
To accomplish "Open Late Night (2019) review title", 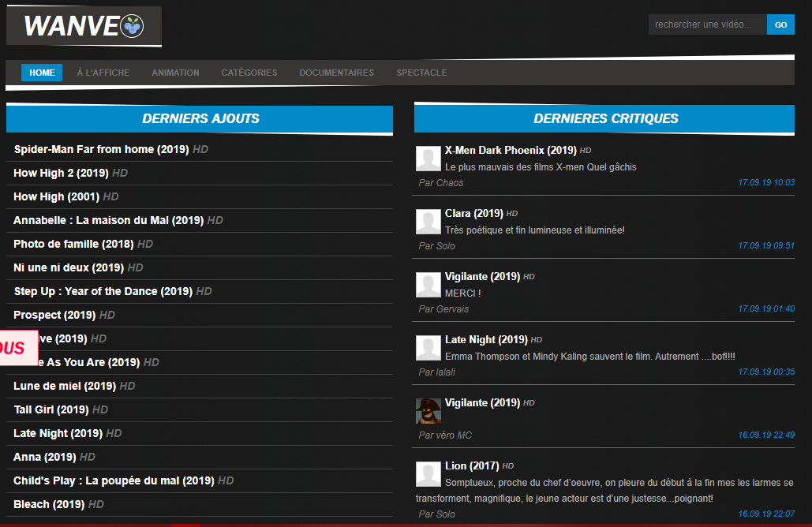I will pyautogui.click(x=486, y=339).
